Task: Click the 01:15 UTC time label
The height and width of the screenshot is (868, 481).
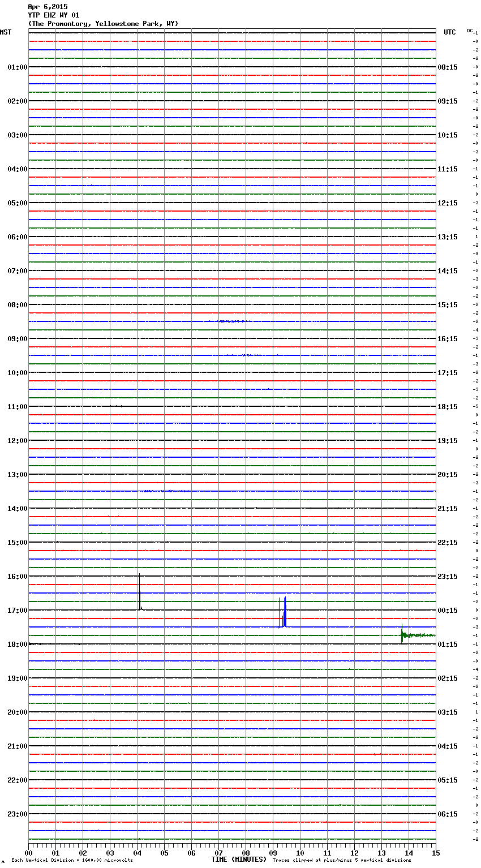Action: 448,644
